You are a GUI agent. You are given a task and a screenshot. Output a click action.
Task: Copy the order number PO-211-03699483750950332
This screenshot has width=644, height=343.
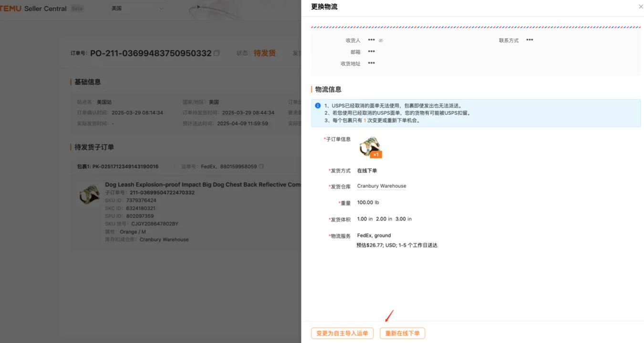coord(217,53)
